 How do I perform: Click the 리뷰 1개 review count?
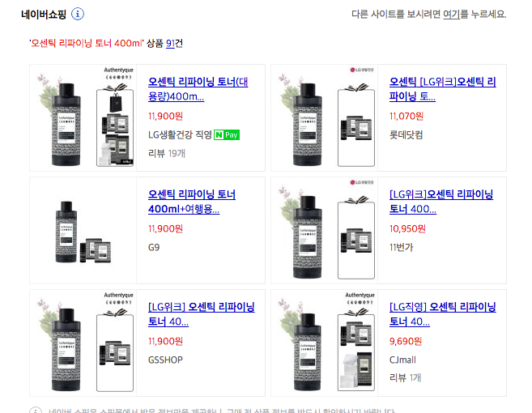pyautogui.click(x=405, y=377)
